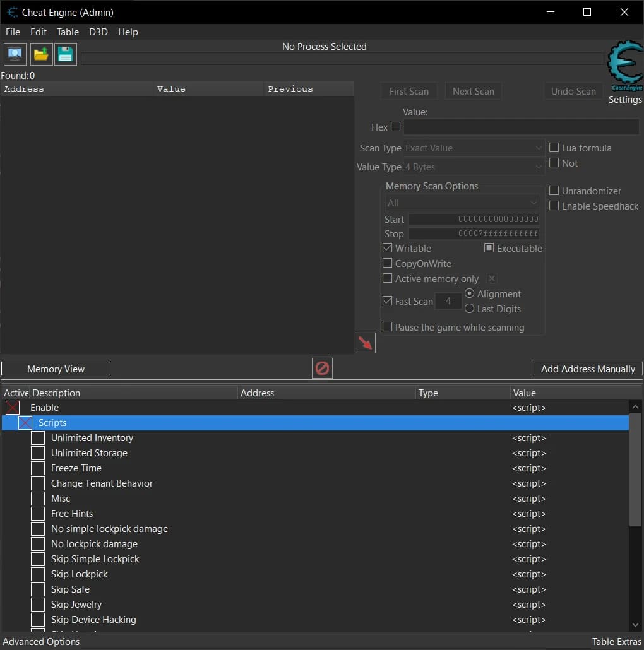Open the D3D menu
644x650 pixels.
coord(98,32)
